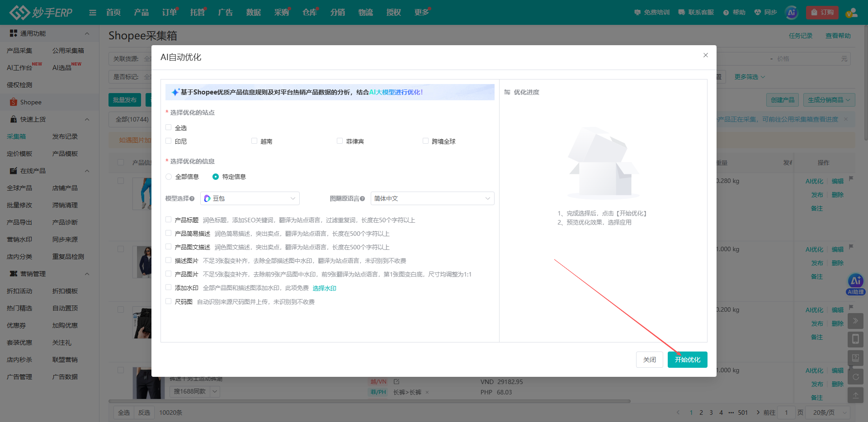Collapse the 营销管理 sidebar section

pyautogui.click(x=87, y=274)
